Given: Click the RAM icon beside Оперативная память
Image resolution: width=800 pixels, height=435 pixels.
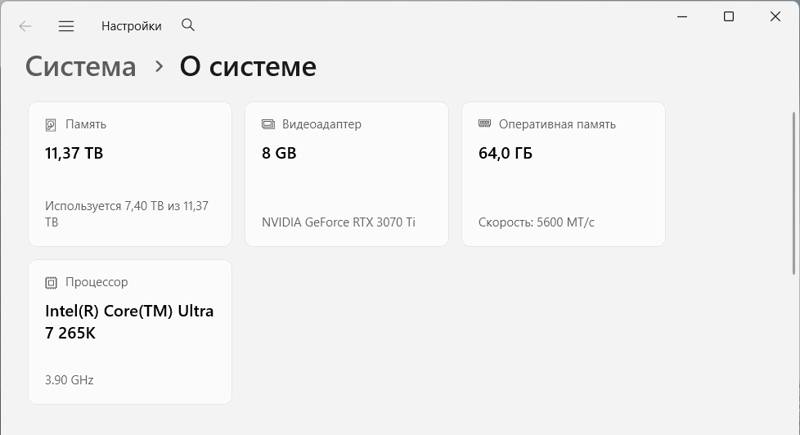Looking at the screenshot, I should tap(485, 124).
